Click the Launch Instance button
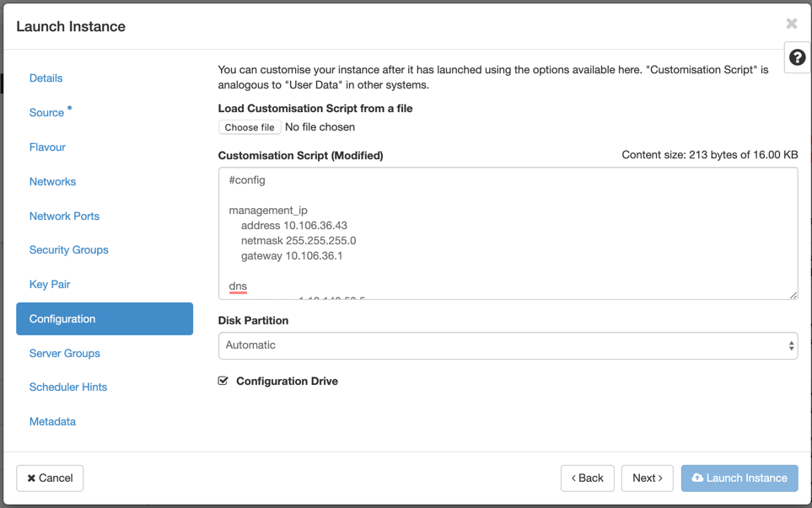This screenshot has height=508, width=812. point(739,478)
